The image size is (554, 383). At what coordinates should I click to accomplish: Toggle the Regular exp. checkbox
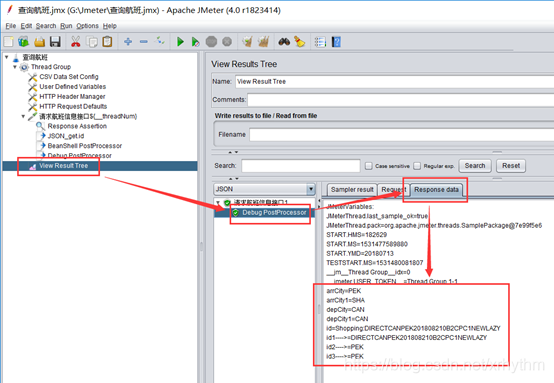point(417,166)
